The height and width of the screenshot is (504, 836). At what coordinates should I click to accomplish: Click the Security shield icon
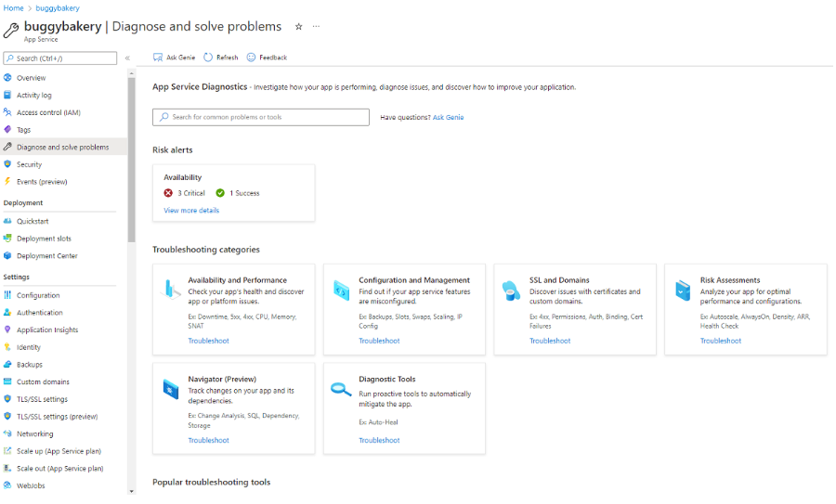(x=7, y=164)
